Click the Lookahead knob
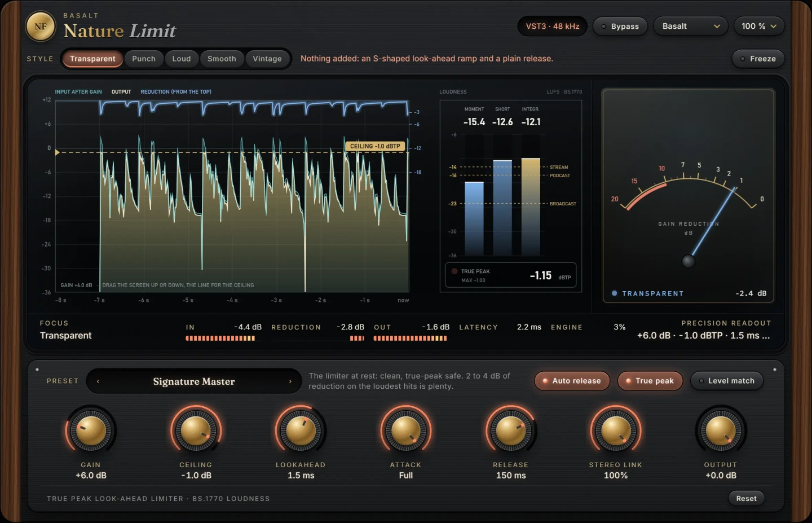Screen dimensions: 812x523 tap(301, 431)
